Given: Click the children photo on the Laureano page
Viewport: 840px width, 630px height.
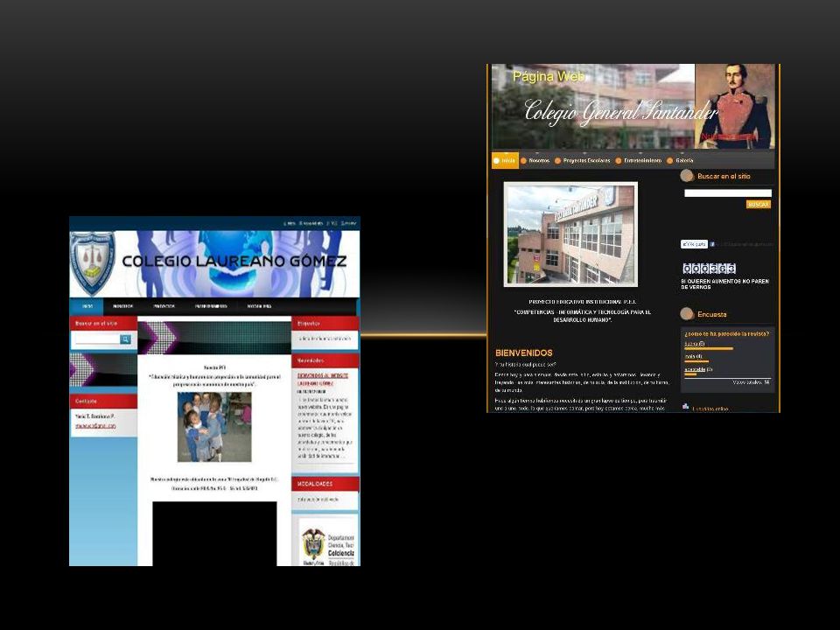Looking at the screenshot, I should [214, 427].
